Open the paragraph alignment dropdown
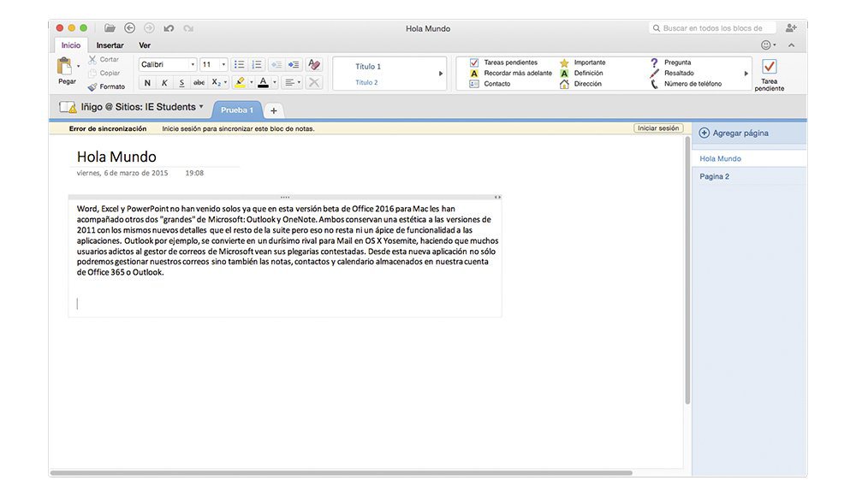This screenshot has width=856, height=504. pyautogui.click(x=293, y=82)
